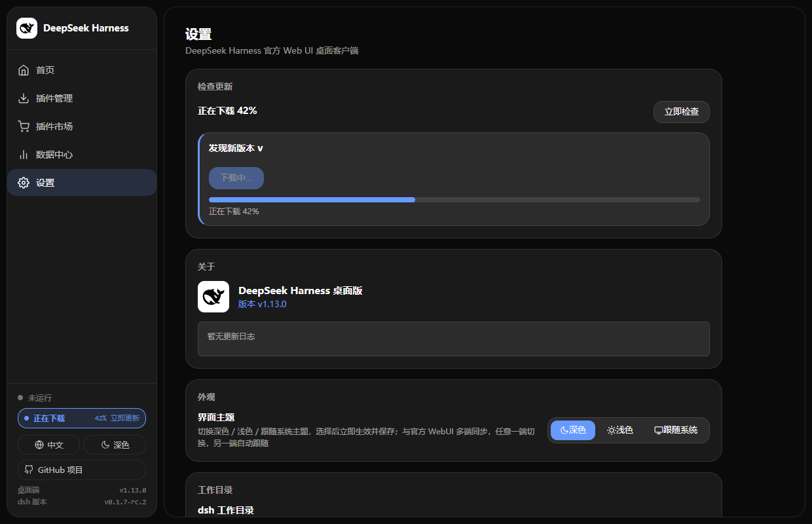Click the 检查更新 section heading
Screen dimensions: 812x524
point(215,86)
